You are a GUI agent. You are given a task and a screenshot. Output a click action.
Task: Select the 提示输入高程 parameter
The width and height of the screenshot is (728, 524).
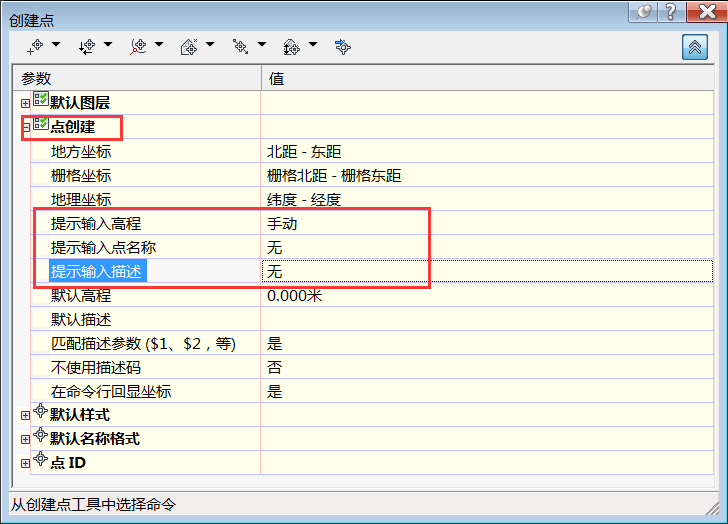point(96,224)
